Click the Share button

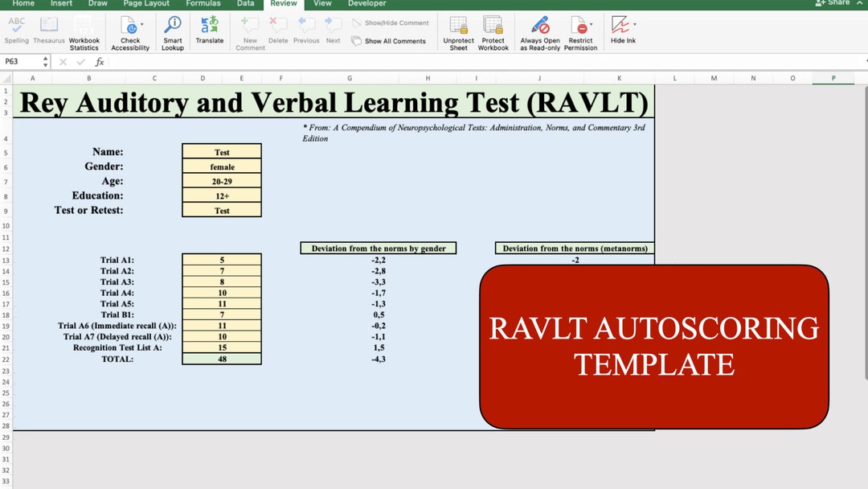(x=836, y=2)
